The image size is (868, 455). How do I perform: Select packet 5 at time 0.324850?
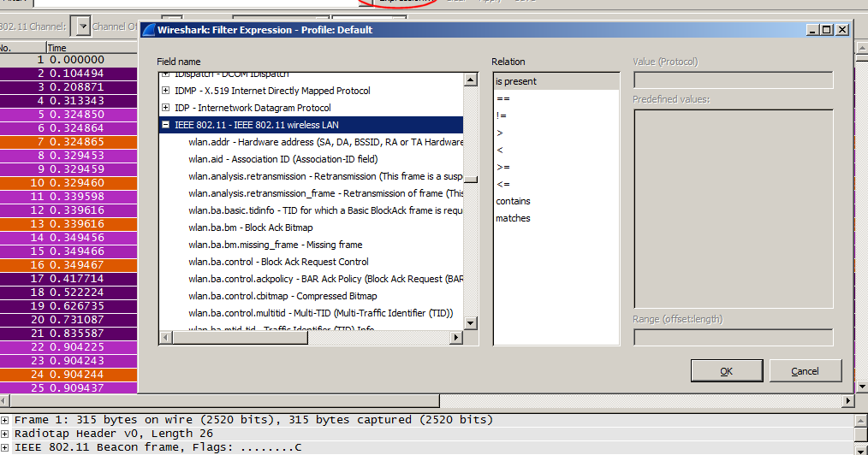68,115
